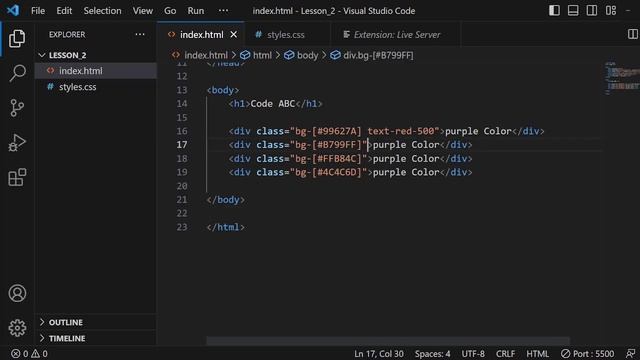Open the Manage settings gear
640x360 pixels.
click(x=17, y=328)
